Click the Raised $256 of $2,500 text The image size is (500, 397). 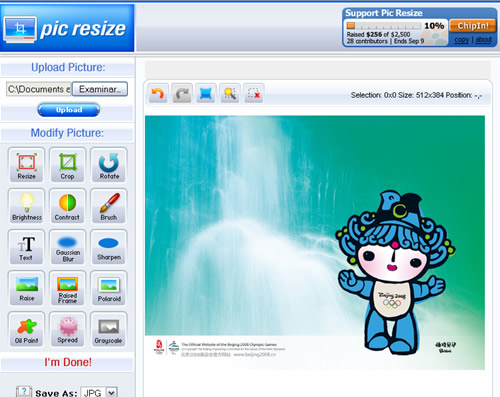pos(378,35)
